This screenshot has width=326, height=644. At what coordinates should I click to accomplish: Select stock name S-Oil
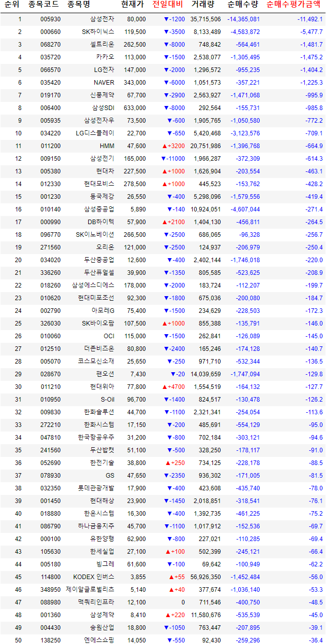[x=106, y=400]
